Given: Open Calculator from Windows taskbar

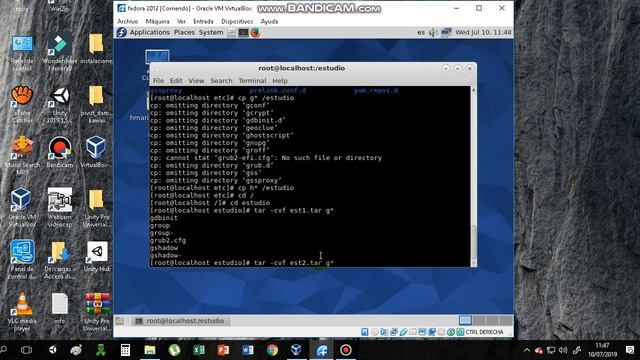Looking at the screenshot, I should point(125,350).
